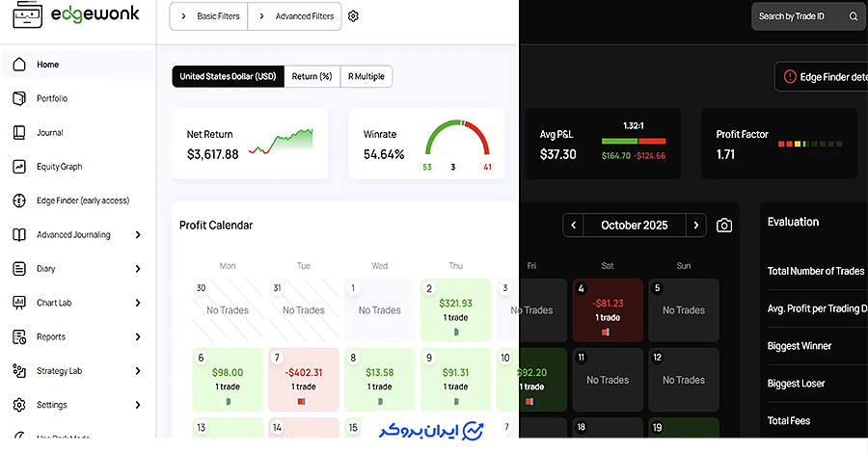Click the 53 winning trades badge
Image resolution: width=868 pixels, height=454 pixels.
click(427, 167)
